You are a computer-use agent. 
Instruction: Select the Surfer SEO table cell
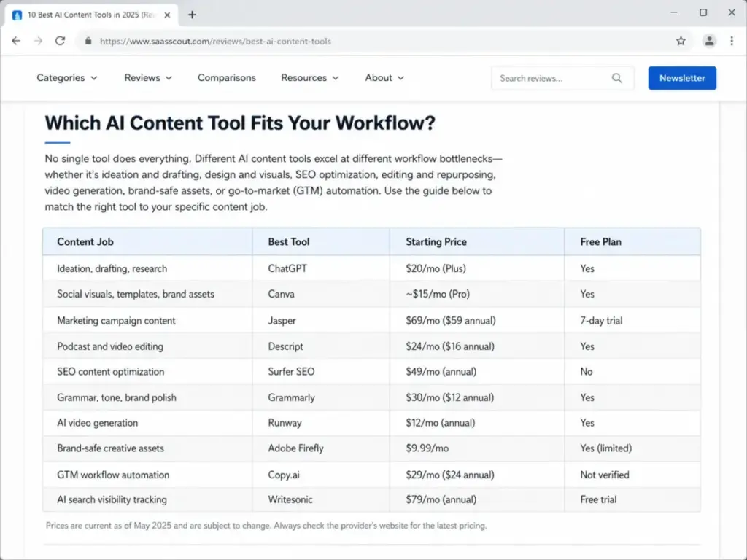[x=321, y=371]
